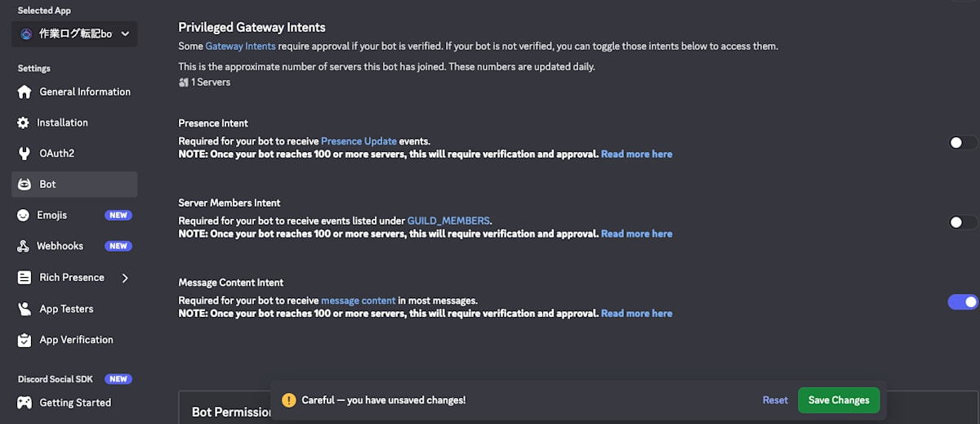
Task: Enable the Presence Intent toggle
Action: (962, 143)
